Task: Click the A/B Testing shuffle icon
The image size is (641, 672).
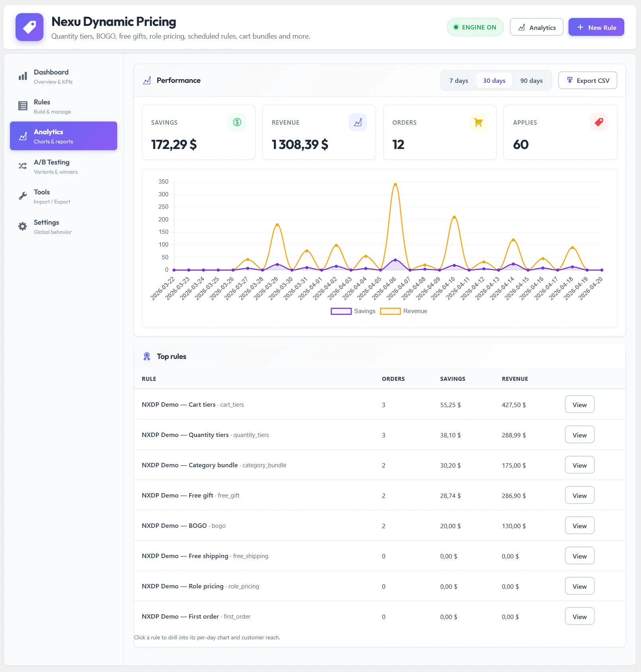Action: 23,166
